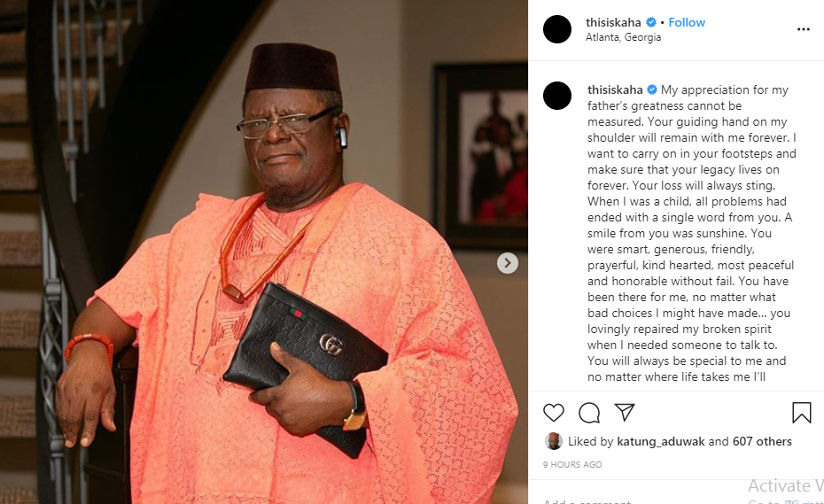824x504 pixels.
Task: Click the verified badge next to caption username
Action: pyautogui.click(x=652, y=89)
